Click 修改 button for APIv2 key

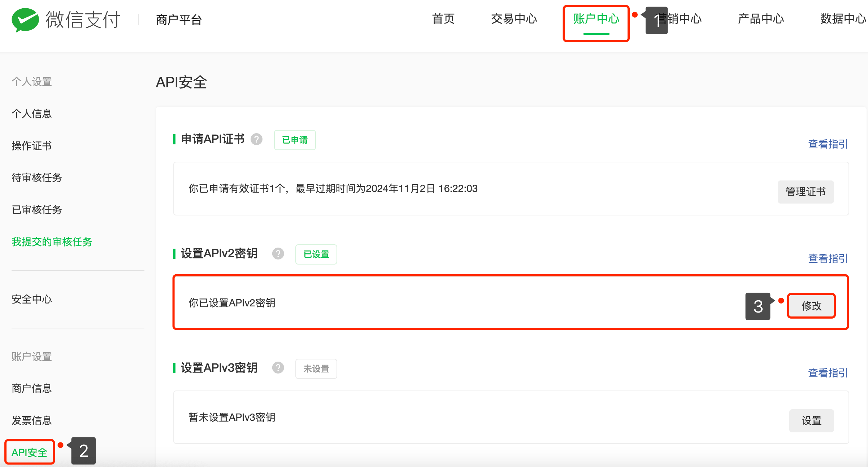point(811,306)
